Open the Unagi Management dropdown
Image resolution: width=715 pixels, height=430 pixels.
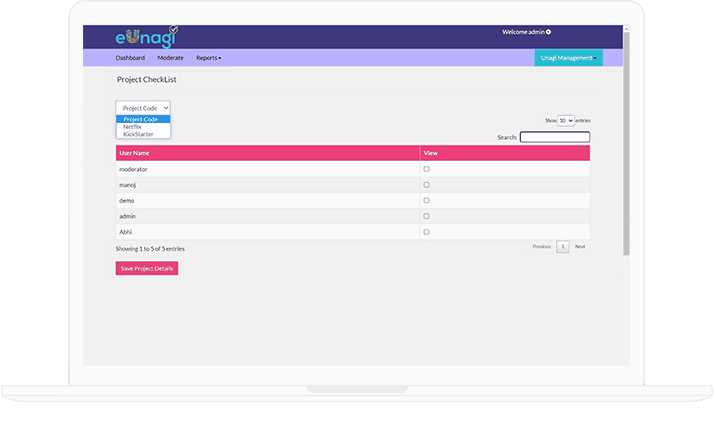[568, 58]
